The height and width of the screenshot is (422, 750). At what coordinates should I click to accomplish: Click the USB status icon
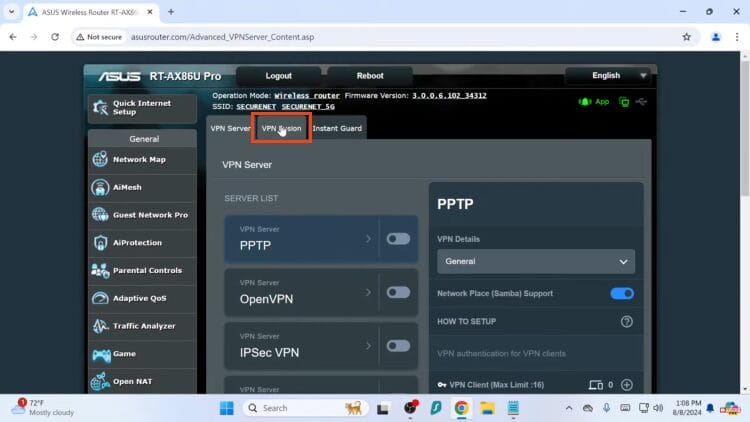(x=641, y=101)
